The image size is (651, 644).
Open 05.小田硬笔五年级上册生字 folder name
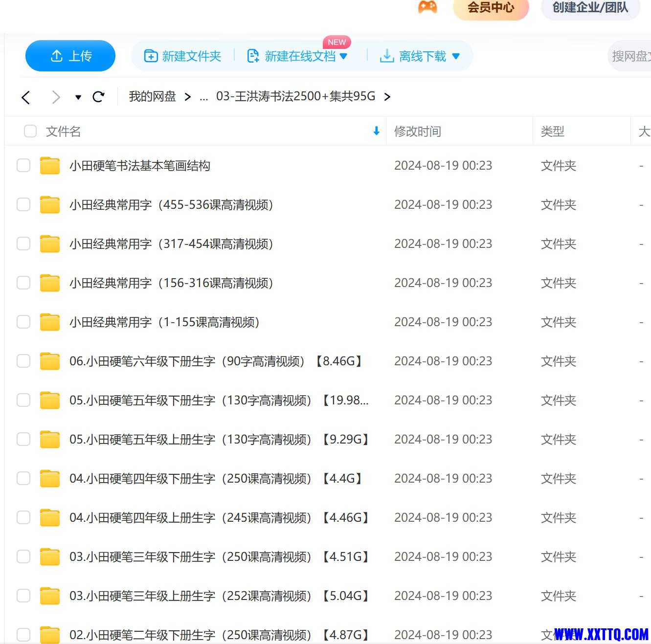(220, 440)
